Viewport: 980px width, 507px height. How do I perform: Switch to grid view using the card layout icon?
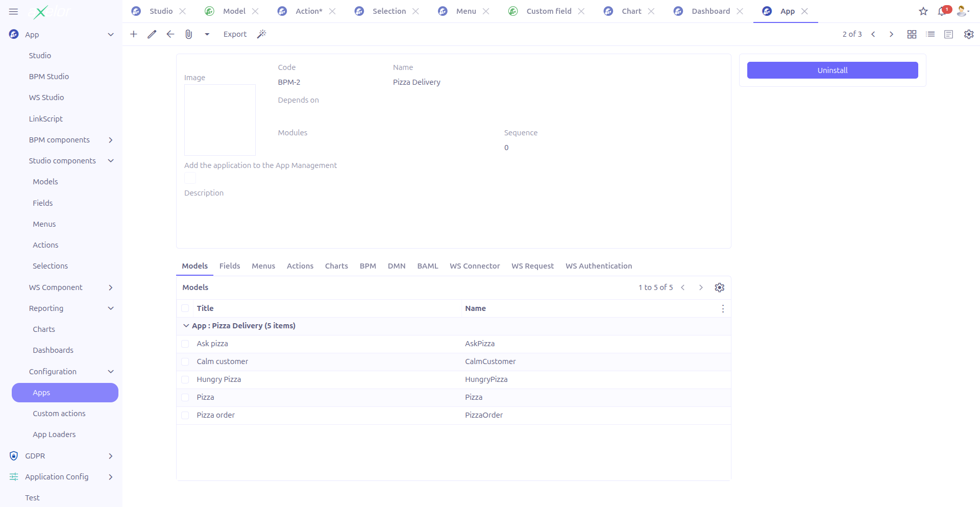tap(912, 34)
